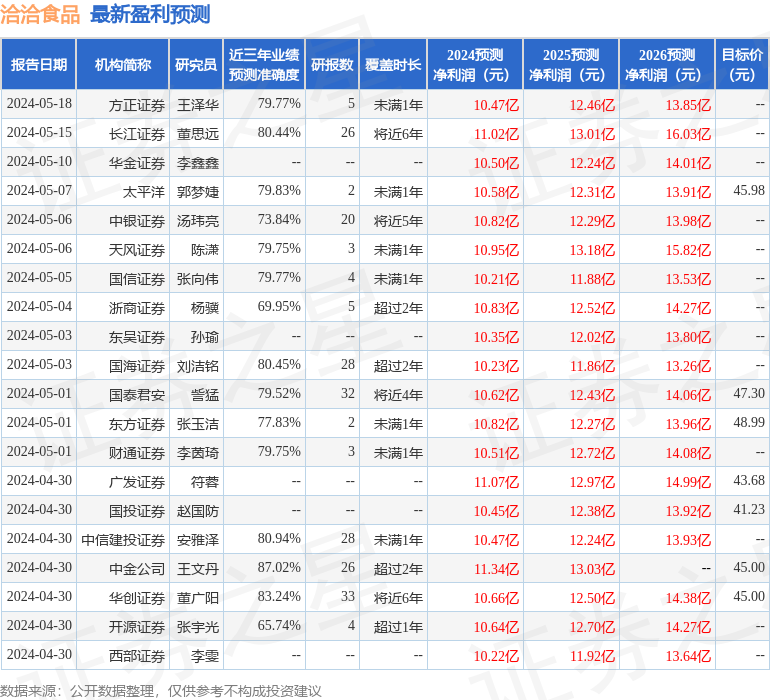Click the 69.95% accuracy value
The width and height of the screenshot is (770, 700).
279,307
